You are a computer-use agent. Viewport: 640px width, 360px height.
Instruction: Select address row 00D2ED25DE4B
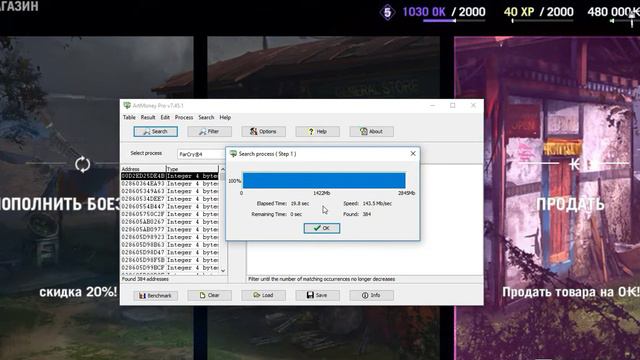[x=170, y=176]
